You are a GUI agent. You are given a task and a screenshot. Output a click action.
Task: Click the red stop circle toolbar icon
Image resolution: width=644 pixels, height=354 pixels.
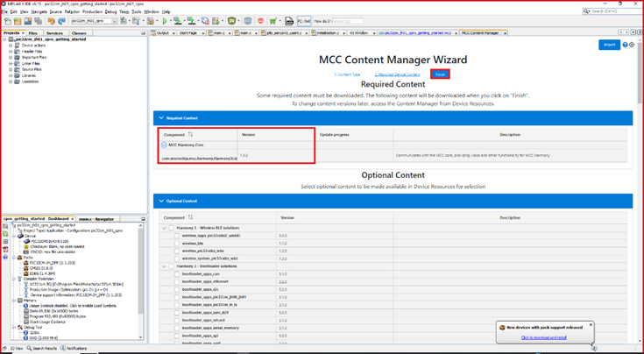point(260,20)
